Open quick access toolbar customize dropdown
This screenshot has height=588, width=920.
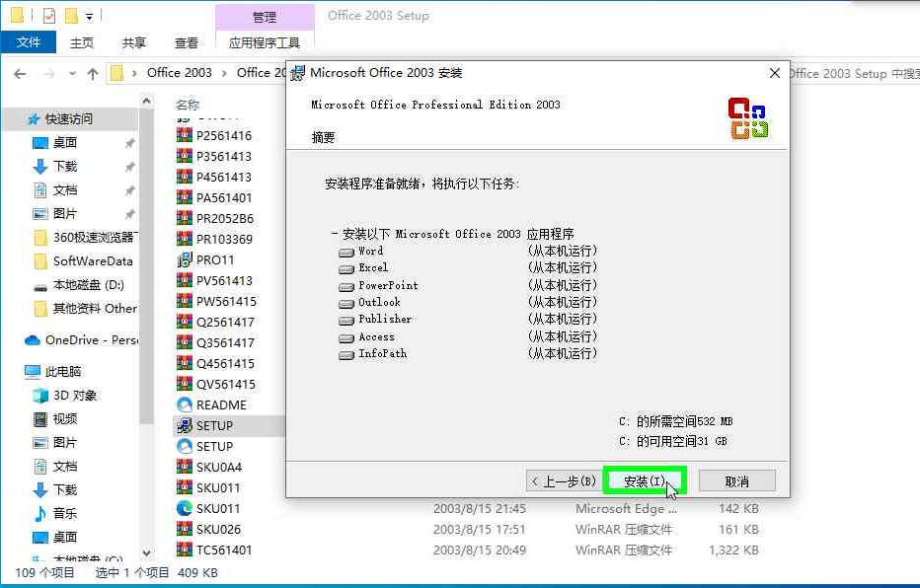[x=89, y=17]
